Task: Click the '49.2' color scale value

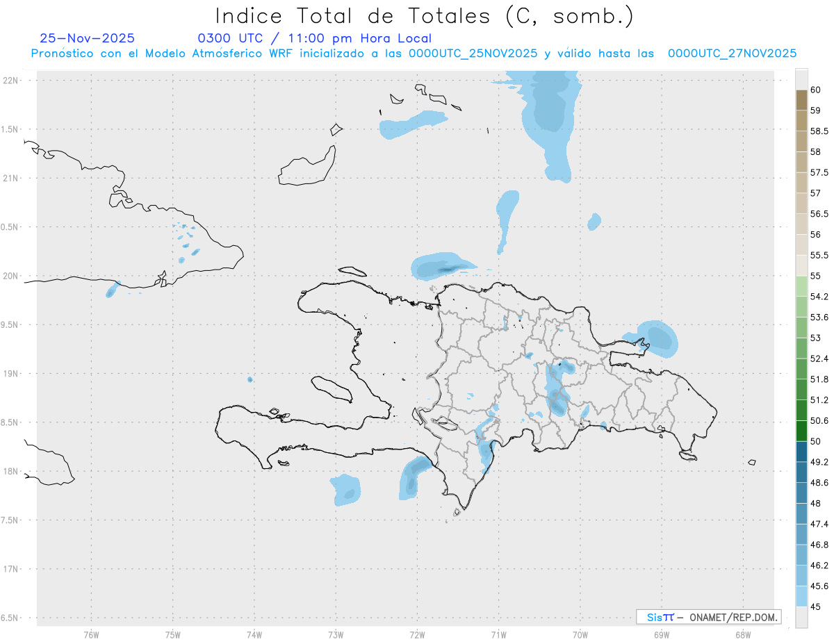Action: tap(819, 462)
